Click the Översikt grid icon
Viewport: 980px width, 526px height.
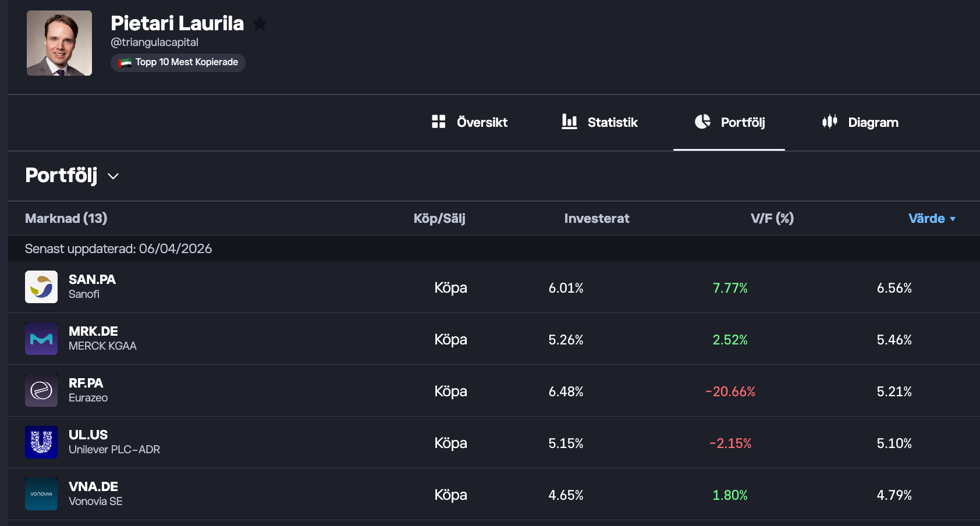[x=438, y=122]
